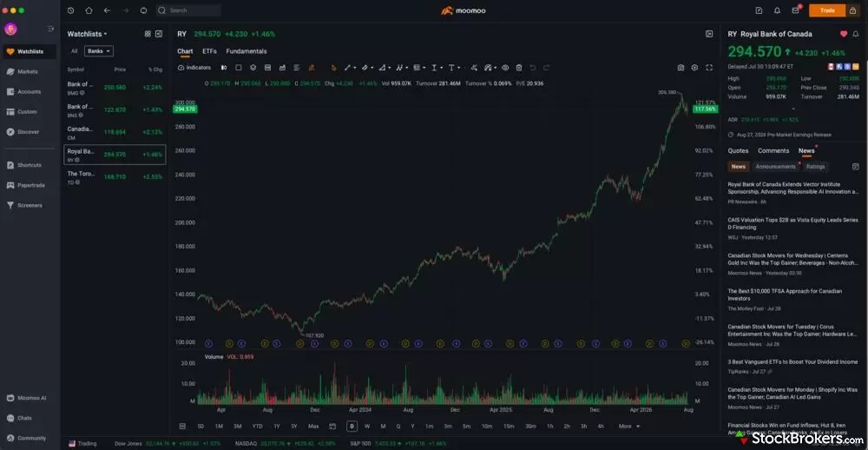This screenshot has height=450, width=868.
Task: Open the user avatar profile
Action: point(10,29)
